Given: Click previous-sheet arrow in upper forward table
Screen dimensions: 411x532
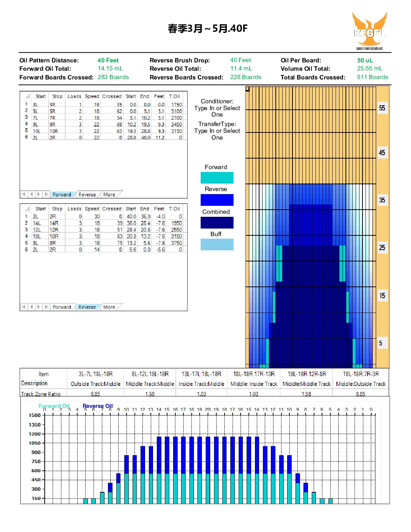Looking at the screenshot, I should [x=31, y=194].
